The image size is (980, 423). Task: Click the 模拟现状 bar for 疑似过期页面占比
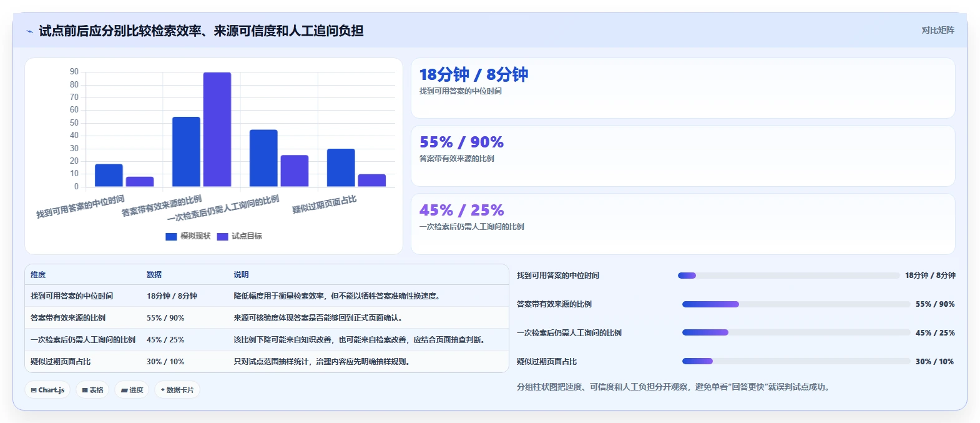341,167
